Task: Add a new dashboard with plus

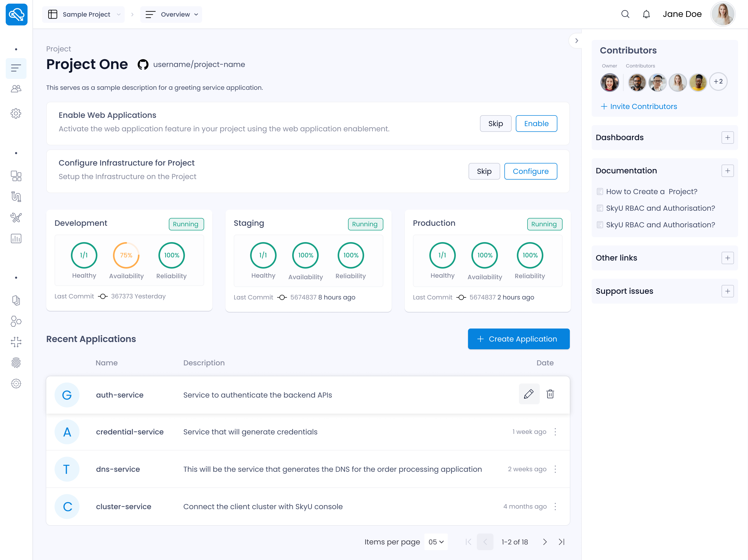Action: [x=727, y=138]
